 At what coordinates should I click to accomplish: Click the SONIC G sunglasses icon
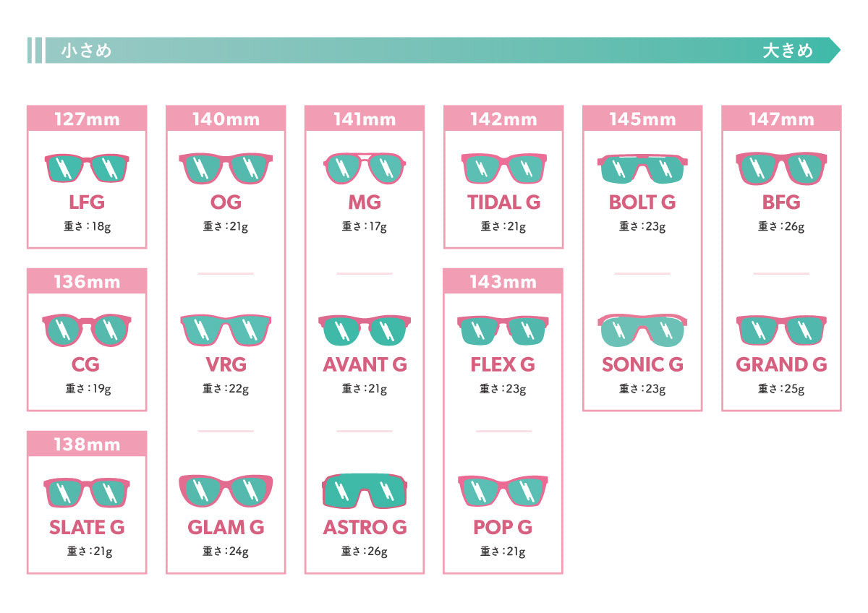pyautogui.click(x=642, y=330)
